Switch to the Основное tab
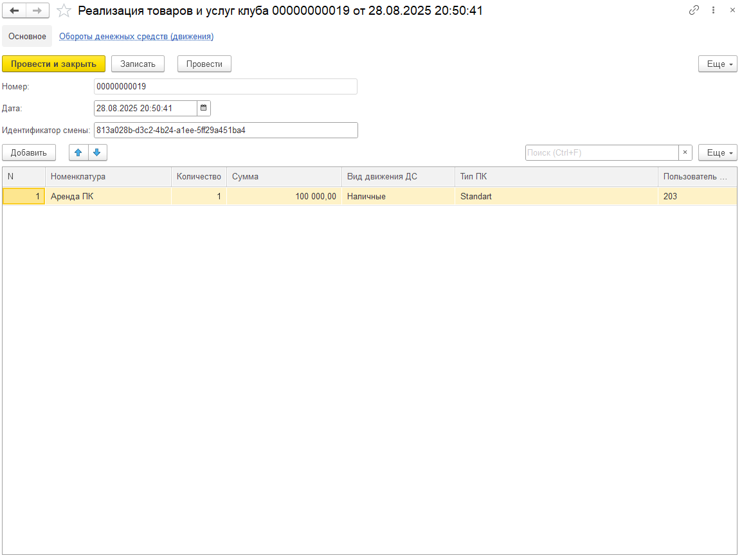The height and width of the screenshot is (560, 742). tap(27, 37)
